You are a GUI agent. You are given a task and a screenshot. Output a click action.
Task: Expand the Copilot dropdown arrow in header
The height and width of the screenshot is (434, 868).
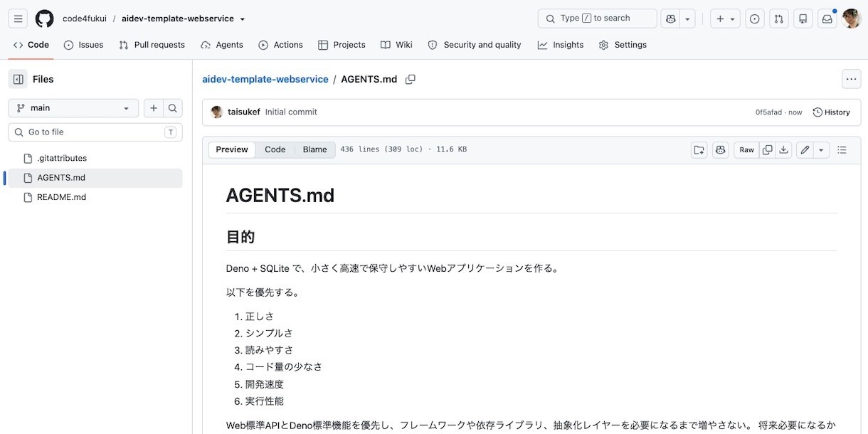688,18
